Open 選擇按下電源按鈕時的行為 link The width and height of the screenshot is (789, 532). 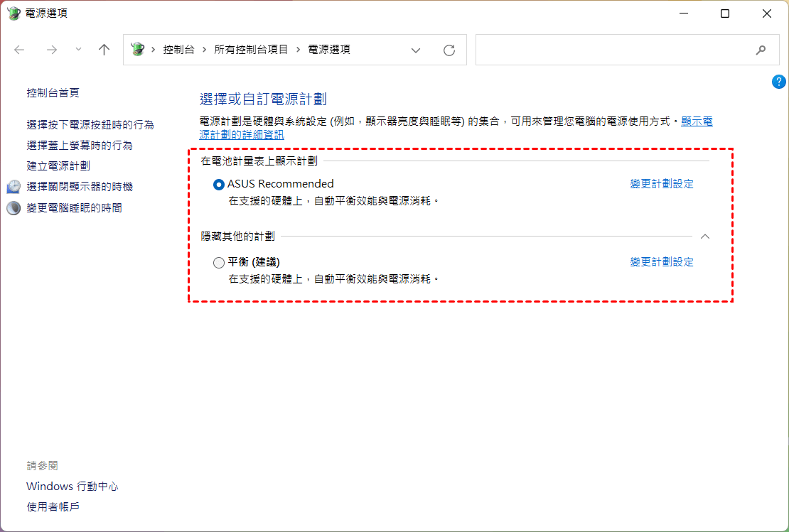[x=90, y=124]
